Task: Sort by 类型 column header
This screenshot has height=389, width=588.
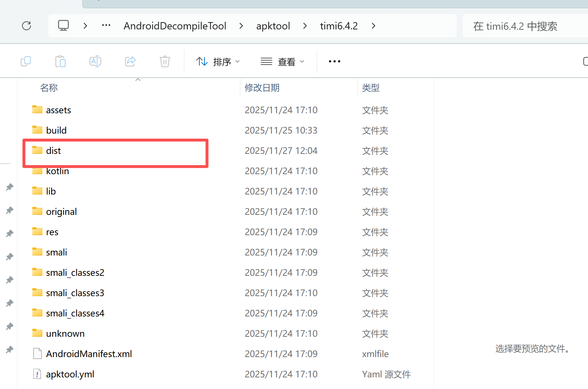Action: (370, 88)
